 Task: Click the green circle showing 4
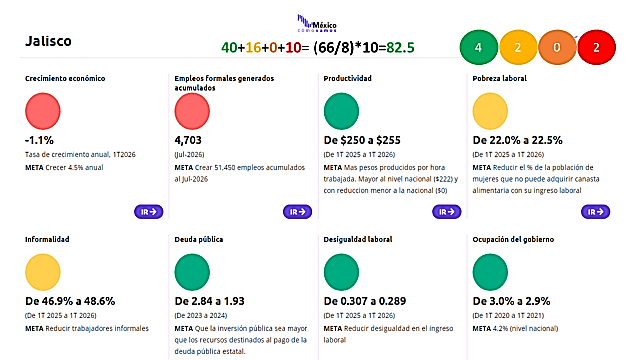pyautogui.click(x=478, y=47)
